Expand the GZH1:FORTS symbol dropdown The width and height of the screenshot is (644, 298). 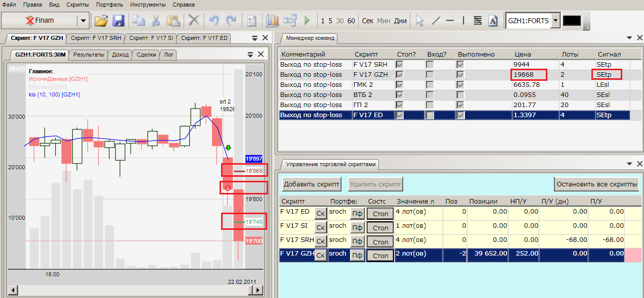(556, 21)
